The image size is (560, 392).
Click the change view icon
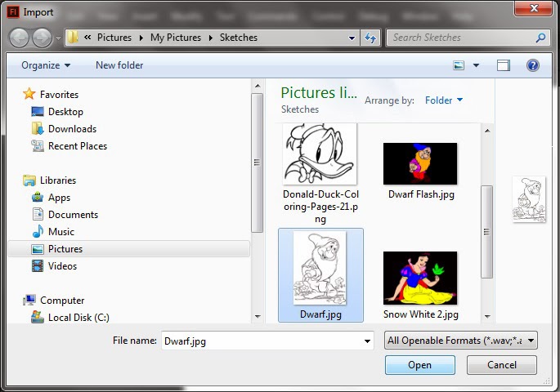click(x=459, y=65)
